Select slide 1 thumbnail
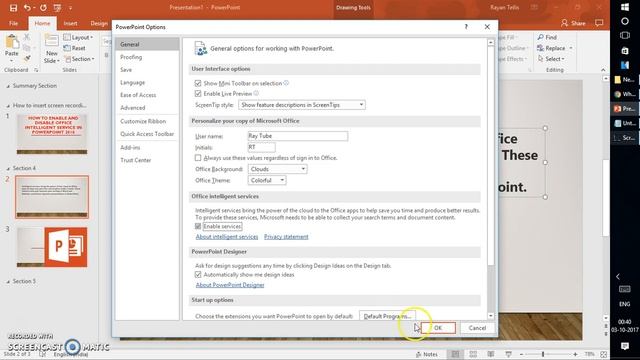The image size is (640, 360). [x=52, y=134]
